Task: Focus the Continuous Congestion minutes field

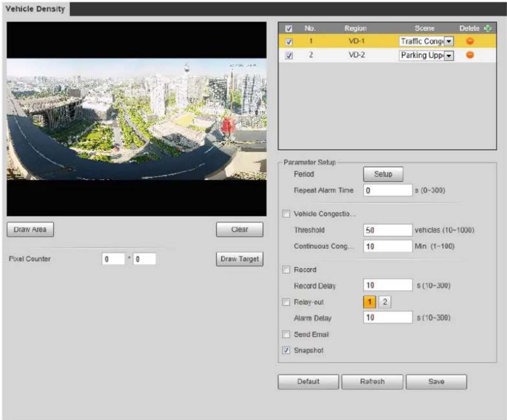Action: coord(388,246)
